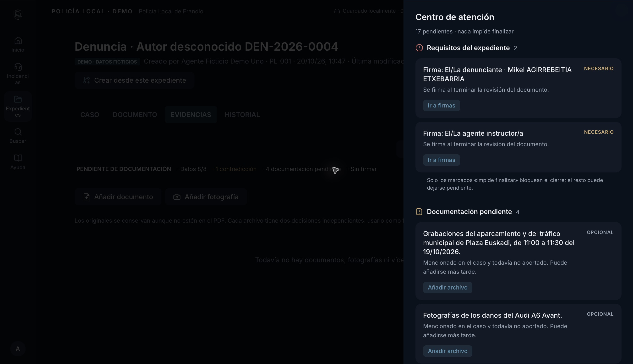
Task: Click OPCIONAL tag on Grabaciones card
Action: [x=600, y=232]
